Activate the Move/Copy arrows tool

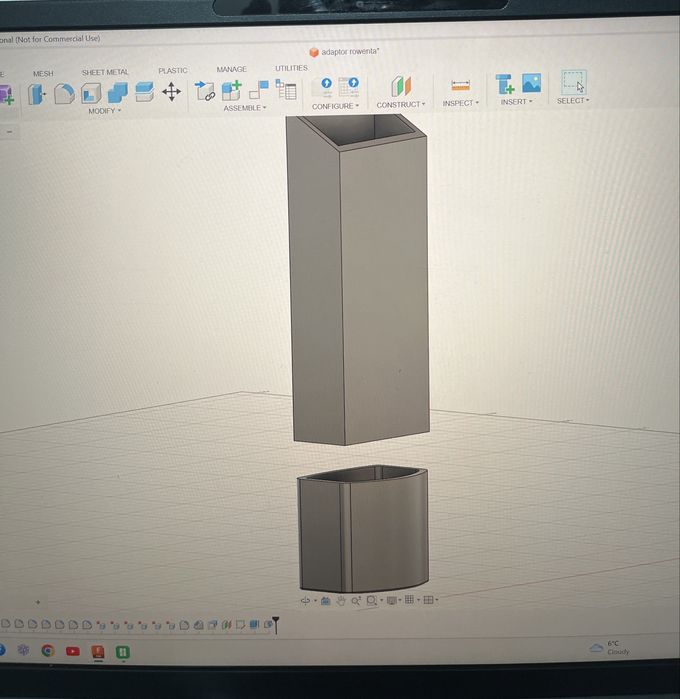[171, 92]
